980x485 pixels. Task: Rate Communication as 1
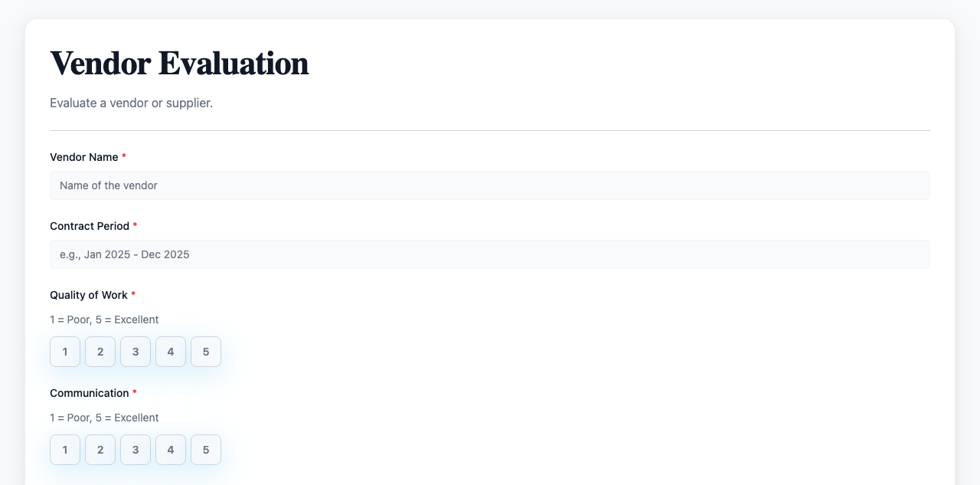65,450
